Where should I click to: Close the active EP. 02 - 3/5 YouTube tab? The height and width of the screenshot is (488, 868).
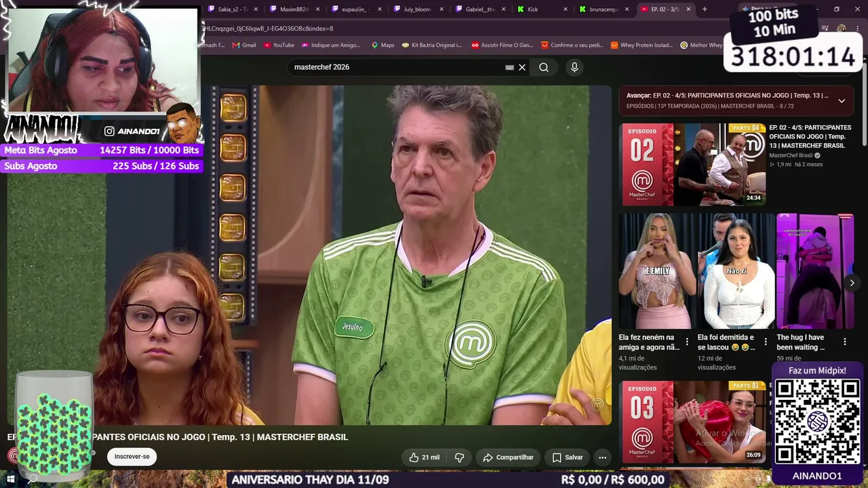[688, 9]
